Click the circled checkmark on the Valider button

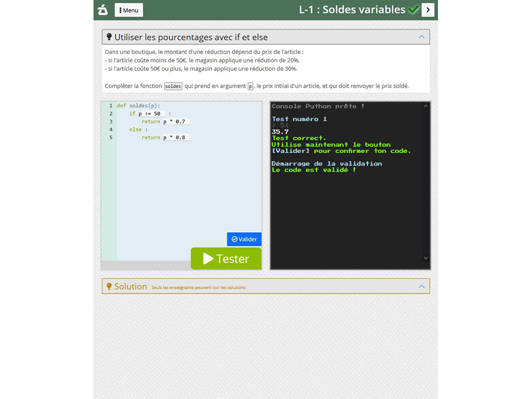click(x=234, y=239)
